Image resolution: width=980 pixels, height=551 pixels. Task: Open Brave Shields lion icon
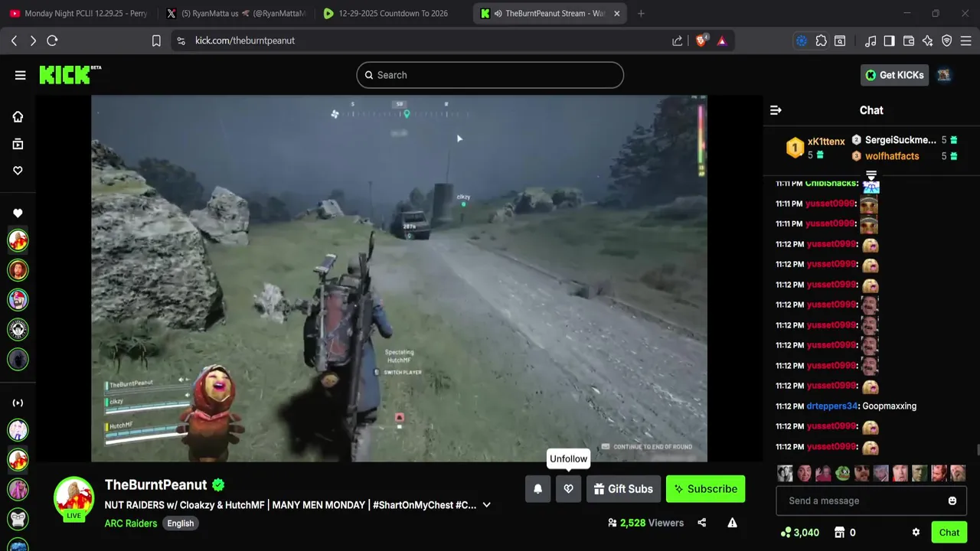pyautogui.click(x=701, y=41)
